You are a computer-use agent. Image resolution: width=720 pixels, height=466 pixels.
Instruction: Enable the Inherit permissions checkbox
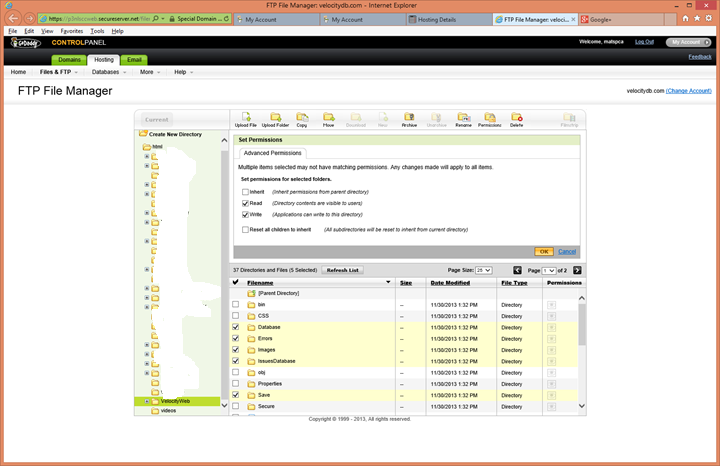tap(245, 192)
